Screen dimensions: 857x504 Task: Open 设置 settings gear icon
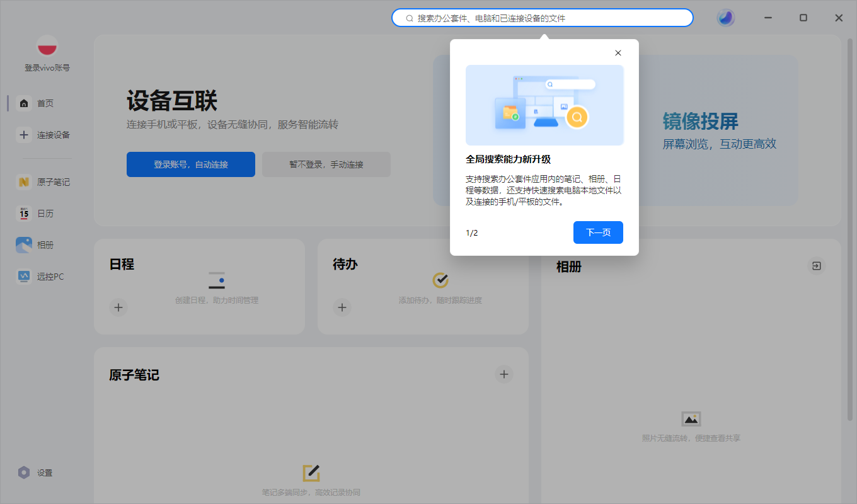click(24, 472)
